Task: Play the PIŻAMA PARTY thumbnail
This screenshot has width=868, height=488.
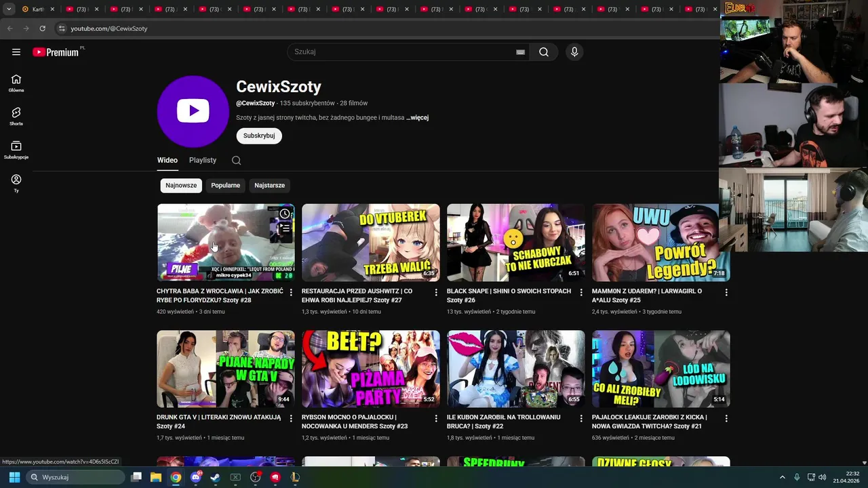Action: click(x=371, y=369)
